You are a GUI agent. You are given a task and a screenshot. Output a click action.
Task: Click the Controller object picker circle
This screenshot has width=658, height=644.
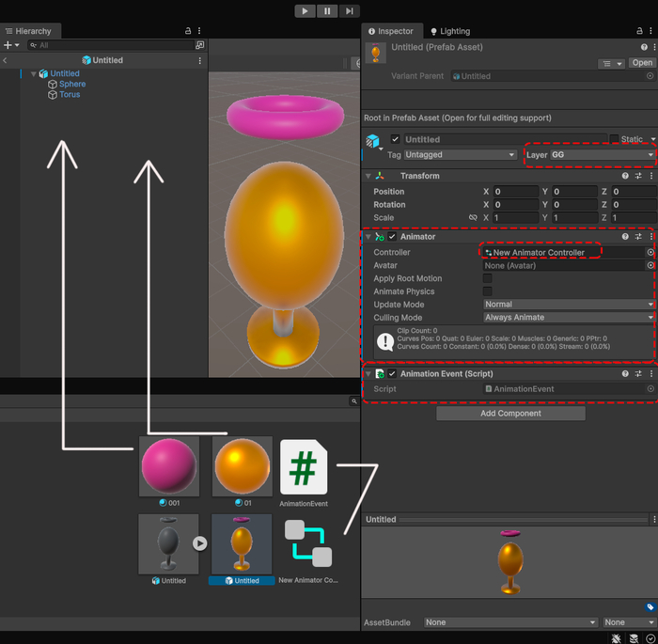click(650, 253)
